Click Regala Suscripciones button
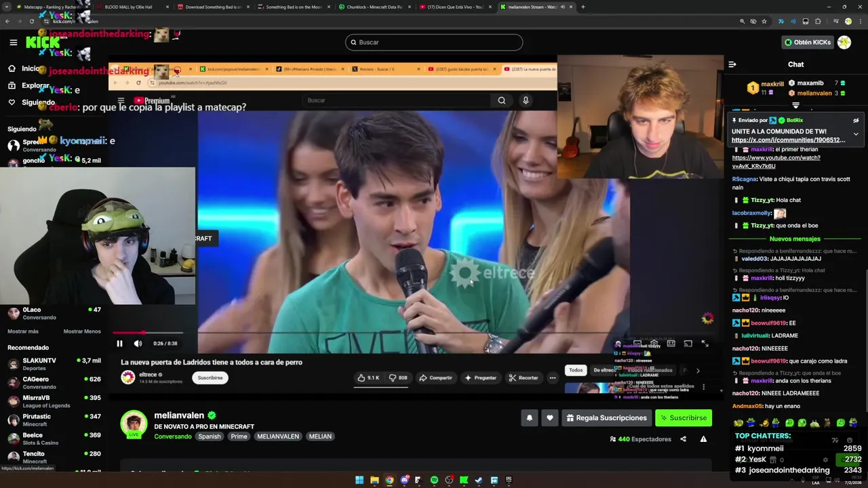 (x=606, y=418)
